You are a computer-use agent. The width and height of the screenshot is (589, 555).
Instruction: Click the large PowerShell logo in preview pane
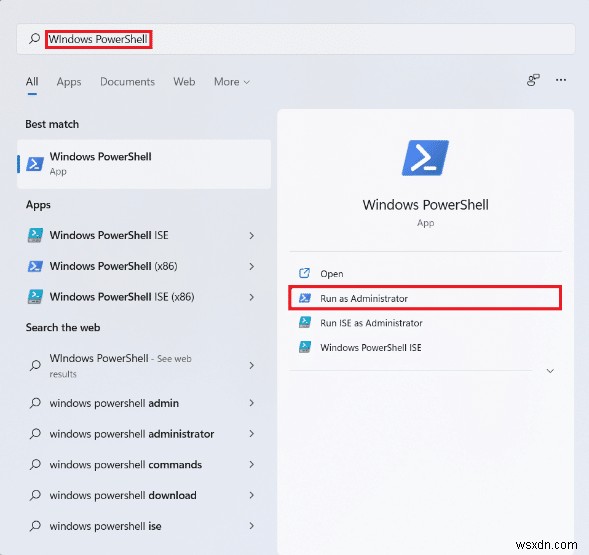tap(425, 158)
